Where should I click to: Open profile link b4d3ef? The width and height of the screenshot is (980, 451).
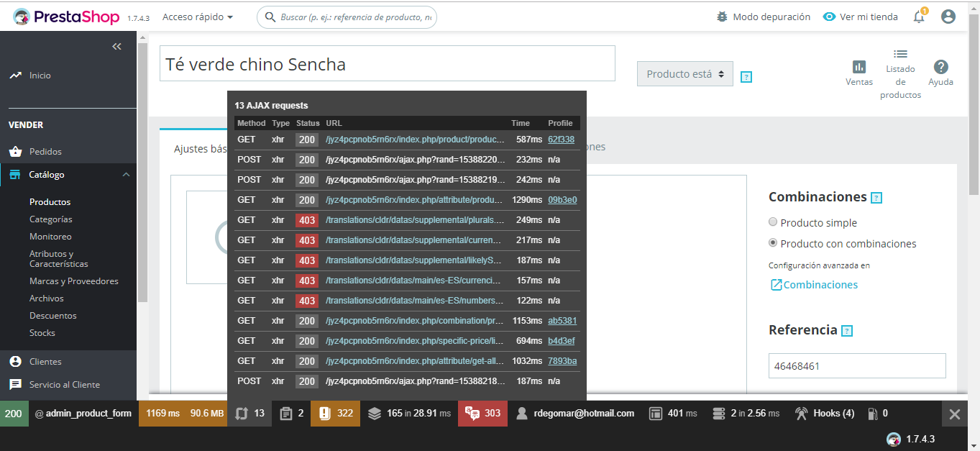coord(562,341)
